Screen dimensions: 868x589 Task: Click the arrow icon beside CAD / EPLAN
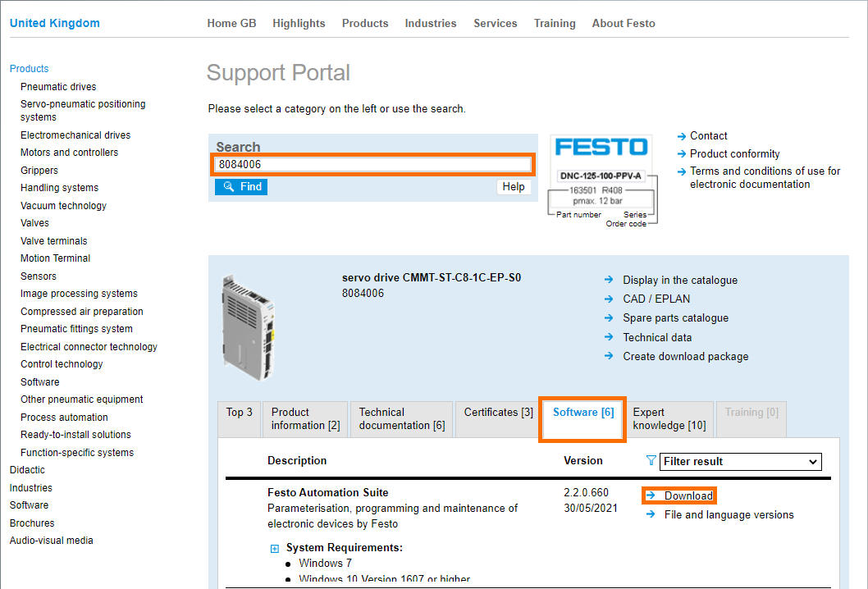[607, 299]
